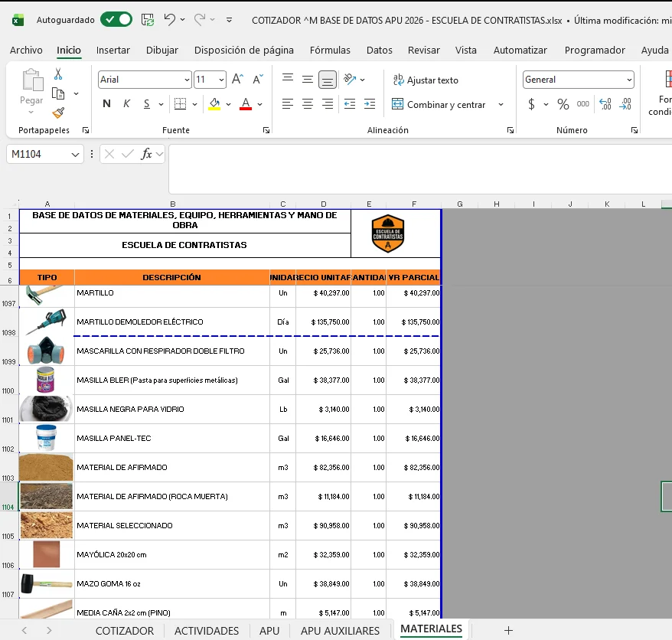Click the cell borders icon
Image resolution: width=672 pixels, height=640 pixels.
(x=180, y=104)
